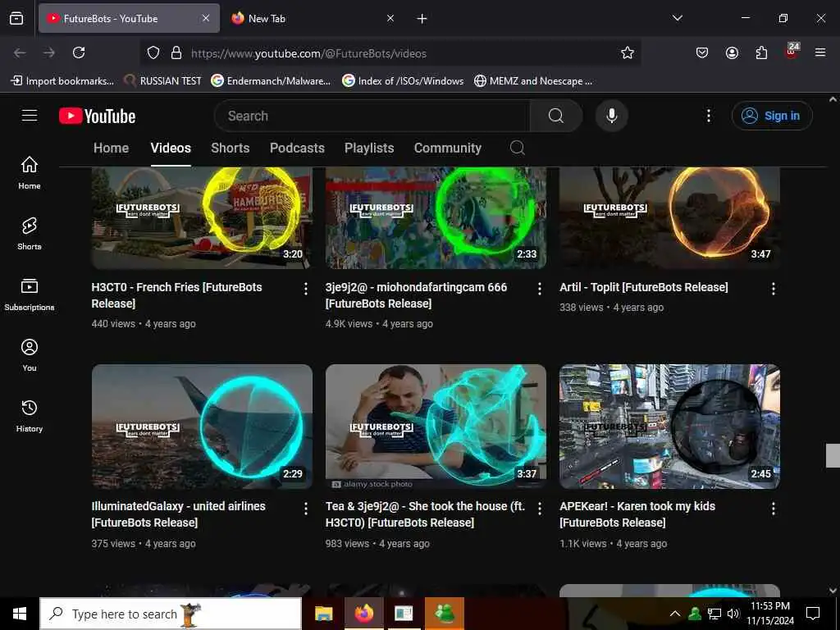Open volume control in system tray
Viewport: 840px width, 630px height.
[x=733, y=614]
